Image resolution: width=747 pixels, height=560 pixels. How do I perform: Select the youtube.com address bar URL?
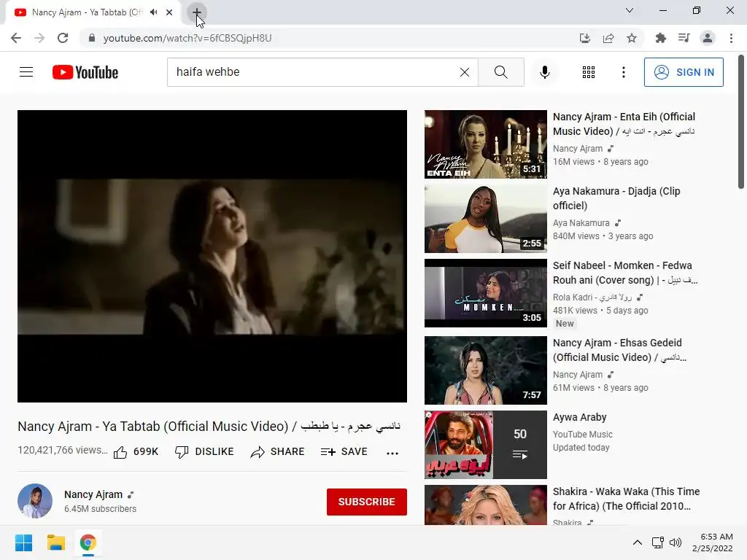(x=187, y=38)
